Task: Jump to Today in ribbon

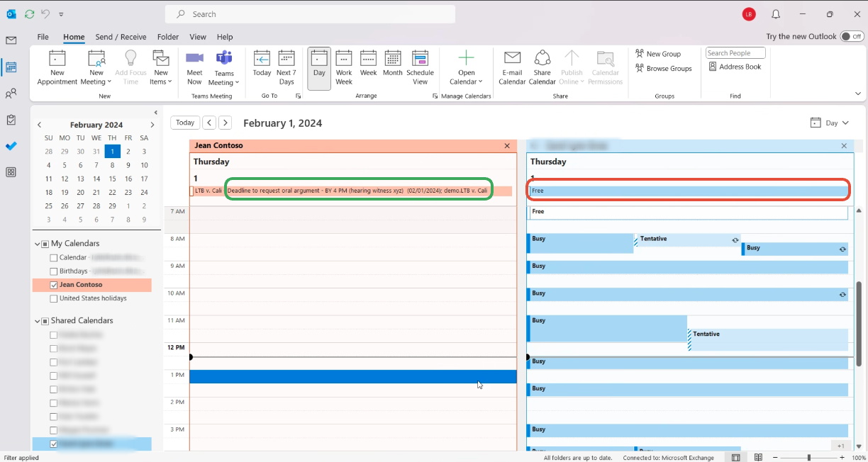Action: [262, 68]
